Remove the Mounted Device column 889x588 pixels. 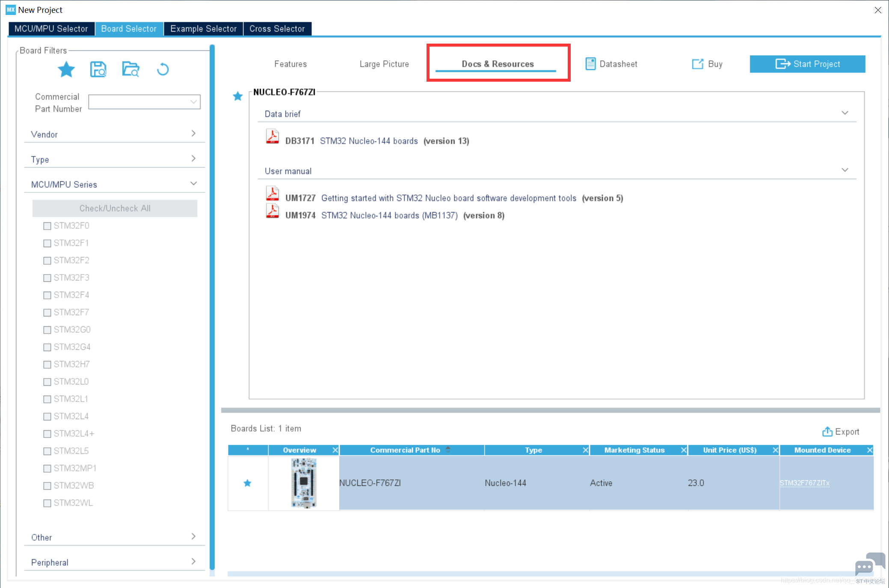(x=870, y=450)
